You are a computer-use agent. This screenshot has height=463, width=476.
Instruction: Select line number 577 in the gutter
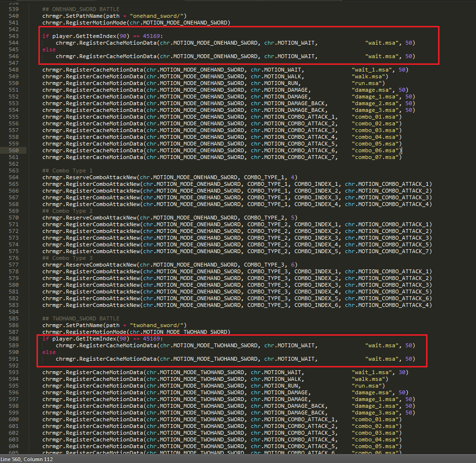coord(13,265)
